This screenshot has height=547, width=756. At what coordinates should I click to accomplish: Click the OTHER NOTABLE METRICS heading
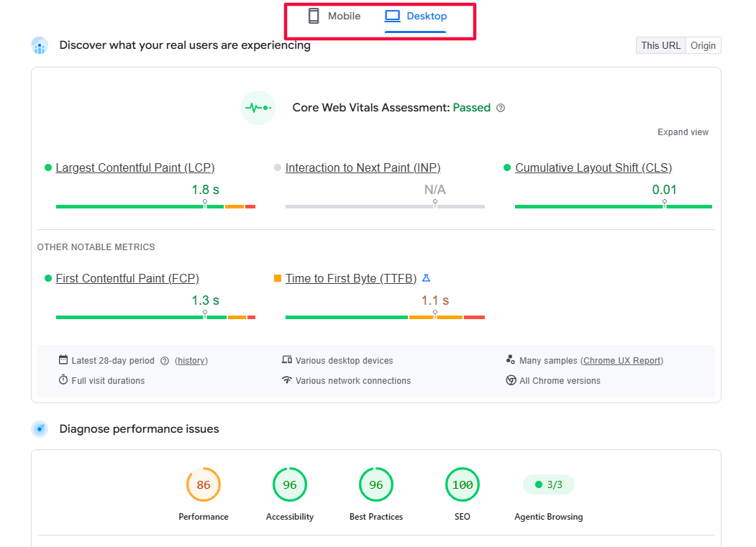pyautogui.click(x=96, y=247)
